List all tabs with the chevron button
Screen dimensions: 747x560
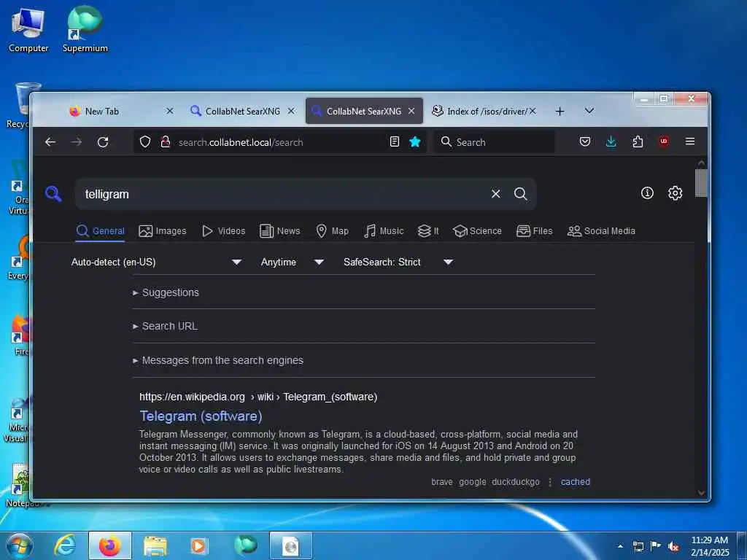(x=589, y=111)
